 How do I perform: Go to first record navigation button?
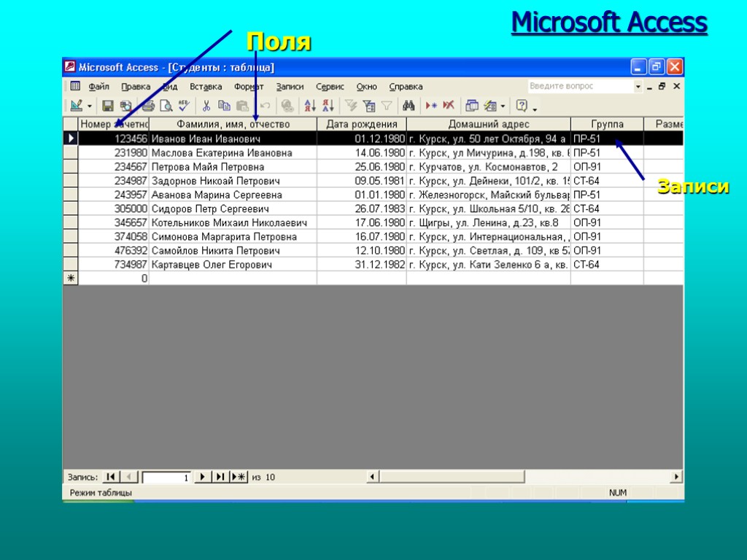tap(111, 477)
